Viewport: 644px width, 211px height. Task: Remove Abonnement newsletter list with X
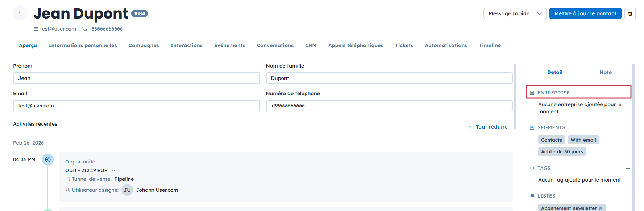click(x=601, y=208)
